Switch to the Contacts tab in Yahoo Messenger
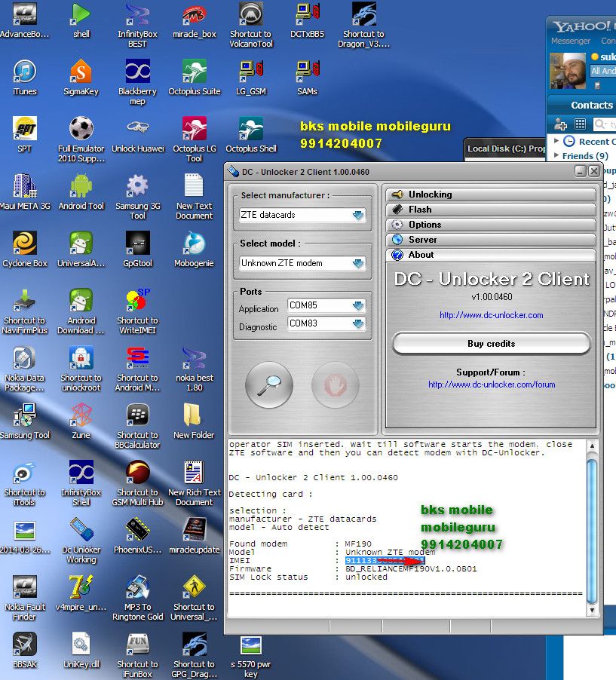This screenshot has width=616, height=680. pyautogui.click(x=592, y=106)
